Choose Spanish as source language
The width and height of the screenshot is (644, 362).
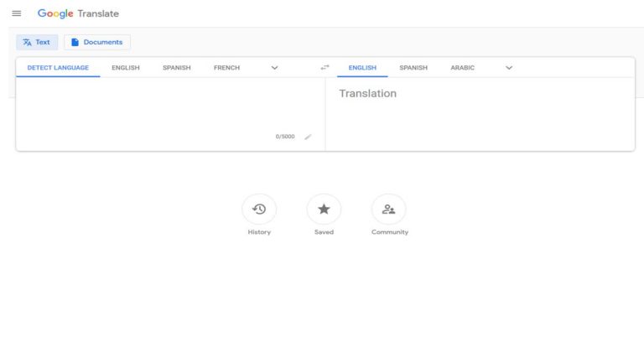[177, 68]
